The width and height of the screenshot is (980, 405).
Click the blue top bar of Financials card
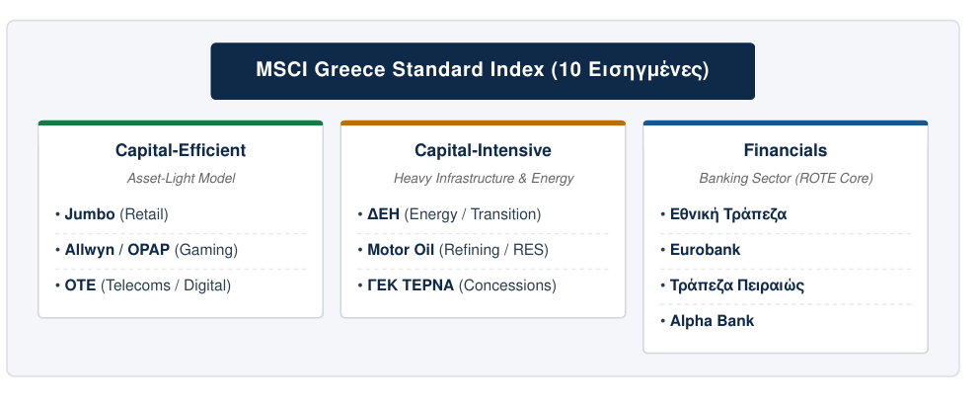coord(786,123)
